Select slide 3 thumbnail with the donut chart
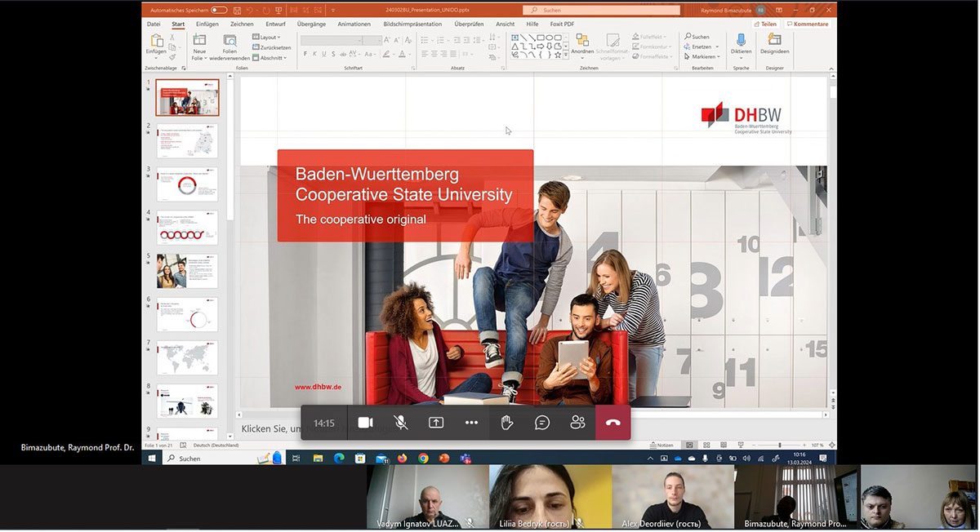This screenshot has height=532, width=980. (x=187, y=184)
